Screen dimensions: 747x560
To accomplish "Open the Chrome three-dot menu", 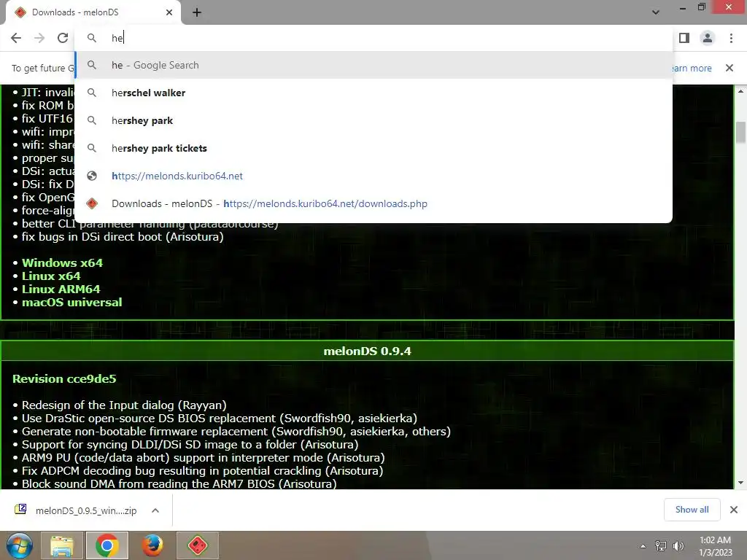I will [731, 38].
